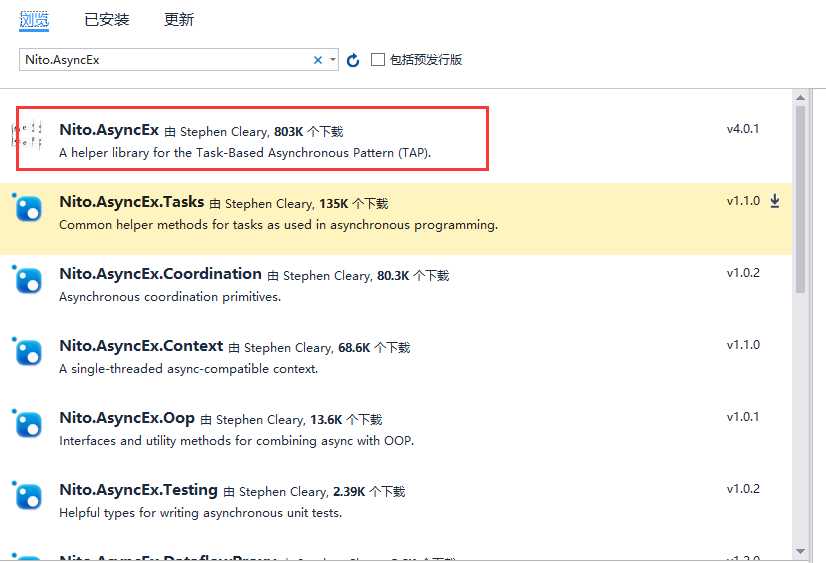Click the 2.39K 个下载 download count

click(x=369, y=492)
